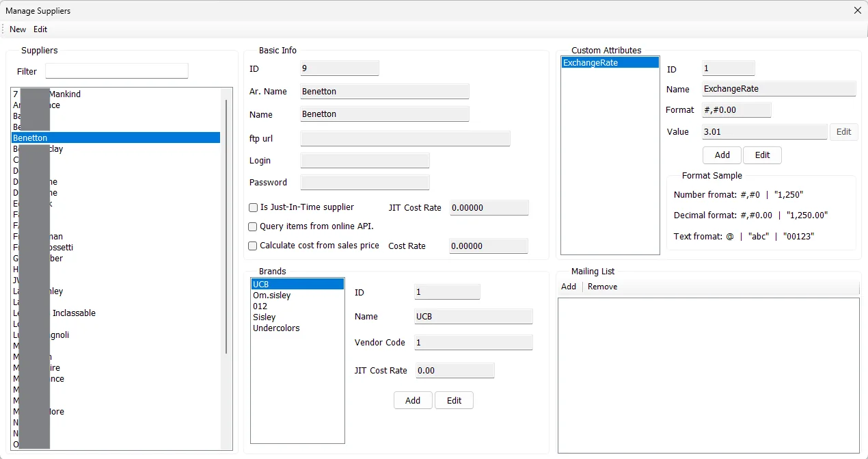Enable the Is Just-In-Time supplier checkbox
The width and height of the screenshot is (868, 459).
[253, 207]
